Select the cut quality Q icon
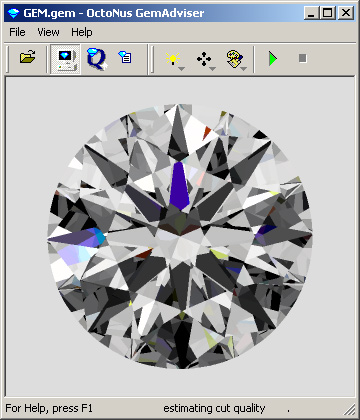360x420 pixels. coord(96,59)
